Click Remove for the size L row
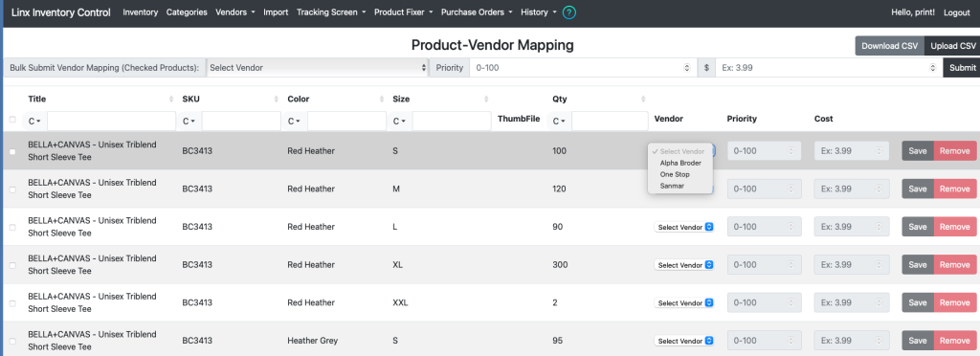Image resolution: width=980 pixels, height=356 pixels. coord(954,227)
